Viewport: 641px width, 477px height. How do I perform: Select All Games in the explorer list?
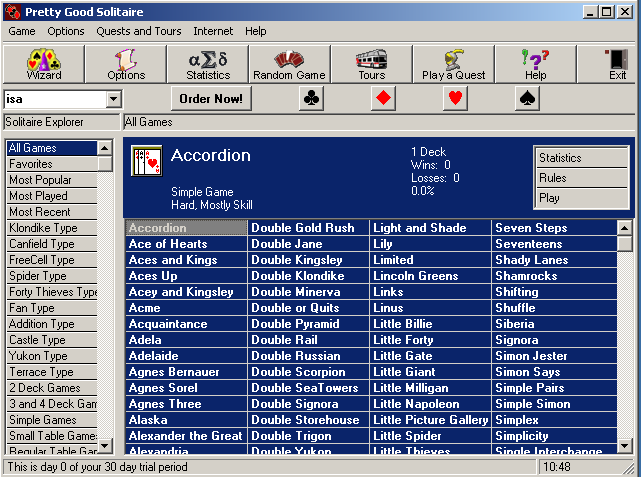click(x=52, y=148)
